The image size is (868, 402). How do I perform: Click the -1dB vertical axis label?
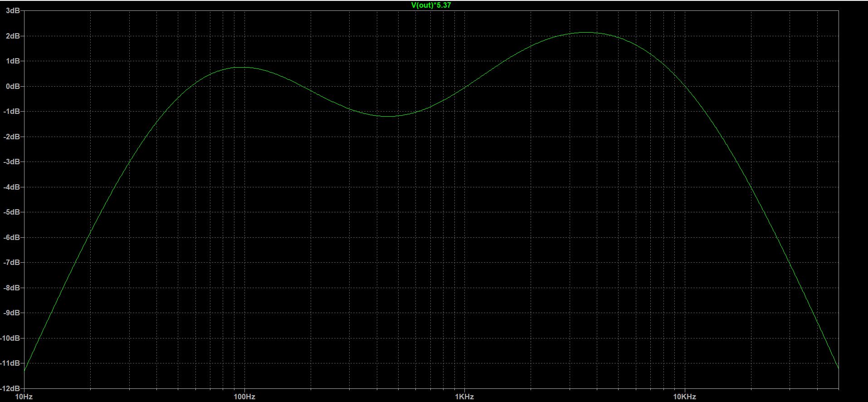[x=11, y=111]
